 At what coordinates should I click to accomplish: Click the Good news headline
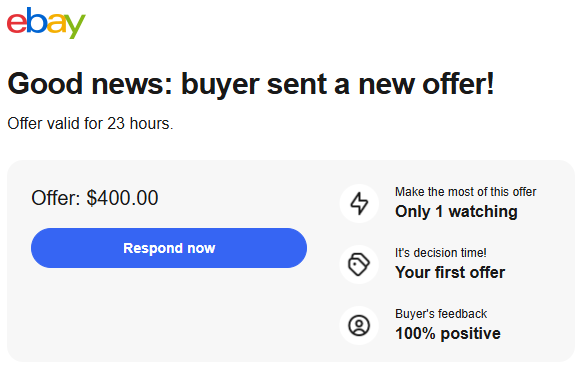(x=251, y=84)
